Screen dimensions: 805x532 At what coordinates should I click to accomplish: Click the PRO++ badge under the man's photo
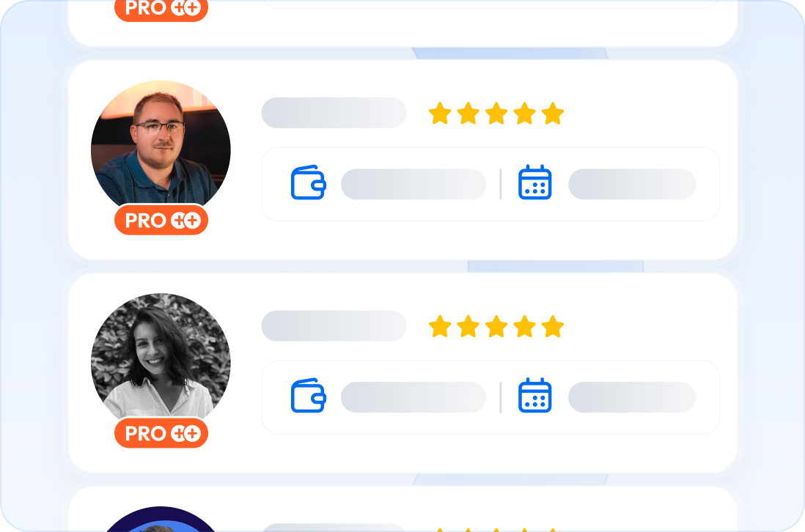click(x=161, y=220)
